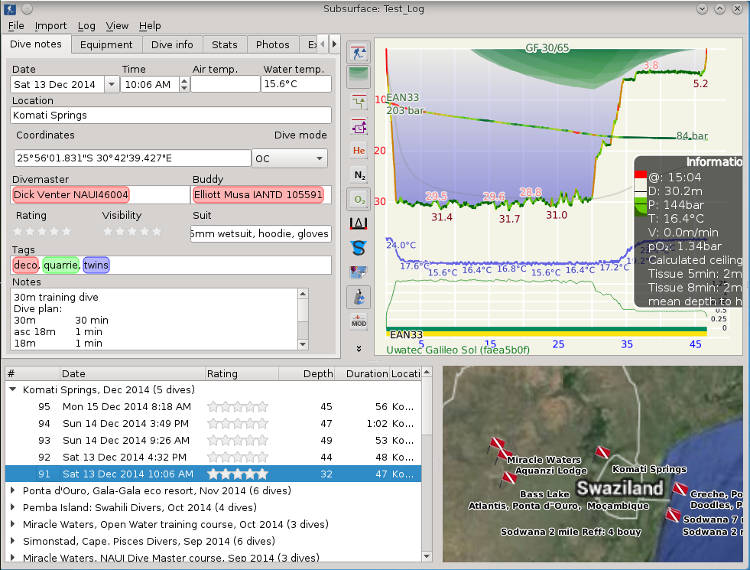Click the MOD toolbar icon
The image size is (750, 570).
pos(358,321)
